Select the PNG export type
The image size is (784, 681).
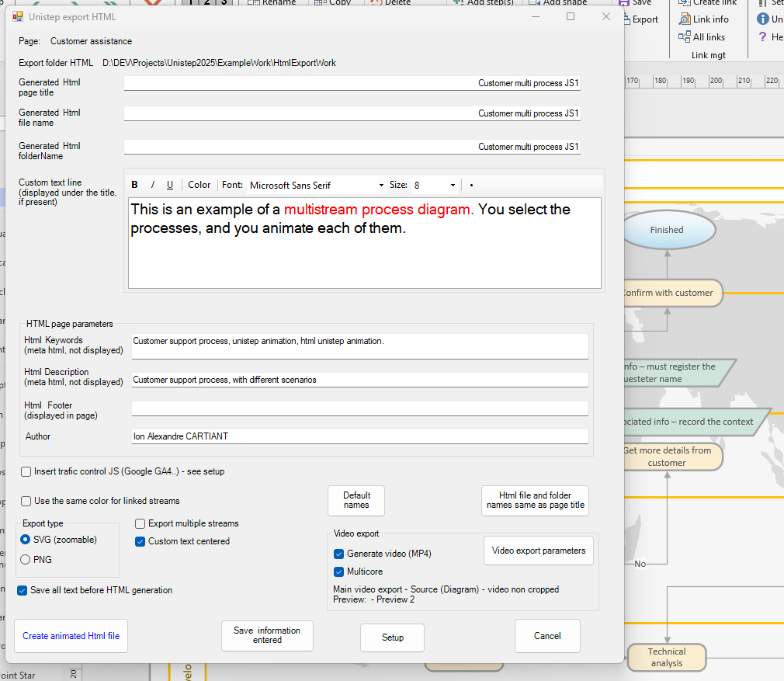click(x=26, y=559)
